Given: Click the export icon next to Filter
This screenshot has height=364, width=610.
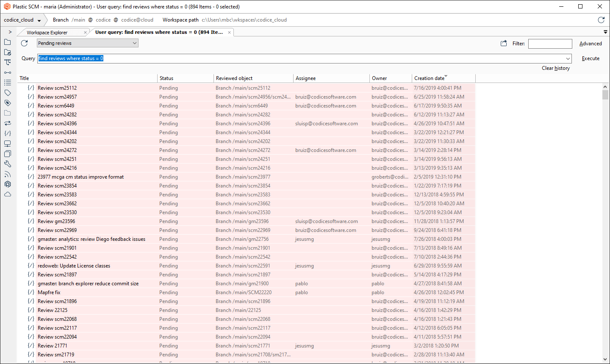Looking at the screenshot, I should coord(504,43).
